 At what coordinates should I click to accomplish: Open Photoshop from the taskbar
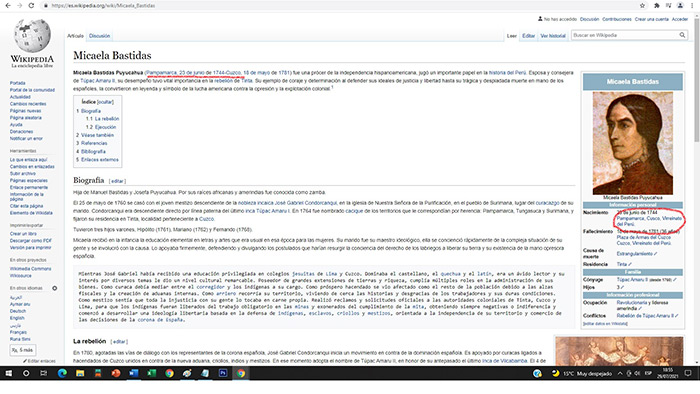223,373
